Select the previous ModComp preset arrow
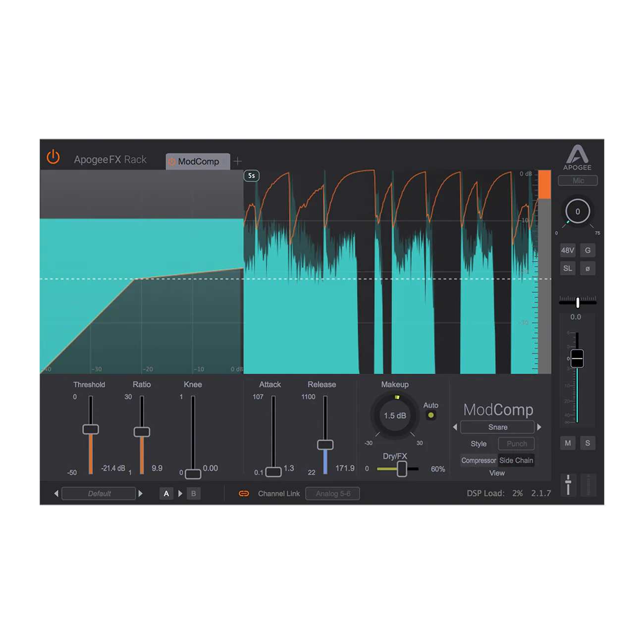This screenshot has width=644, height=644. click(x=455, y=427)
